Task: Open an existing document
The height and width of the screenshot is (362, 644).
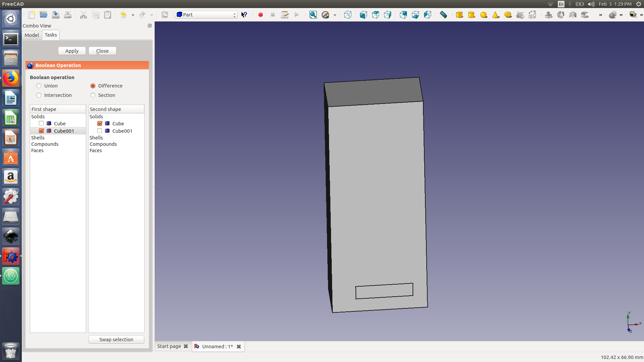Action: [x=44, y=15]
